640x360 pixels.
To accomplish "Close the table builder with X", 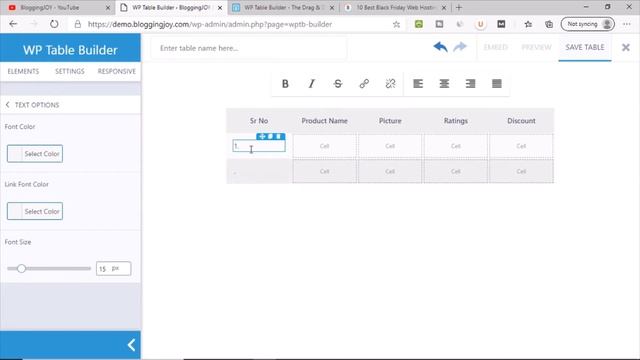I will click(x=626, y=47).
